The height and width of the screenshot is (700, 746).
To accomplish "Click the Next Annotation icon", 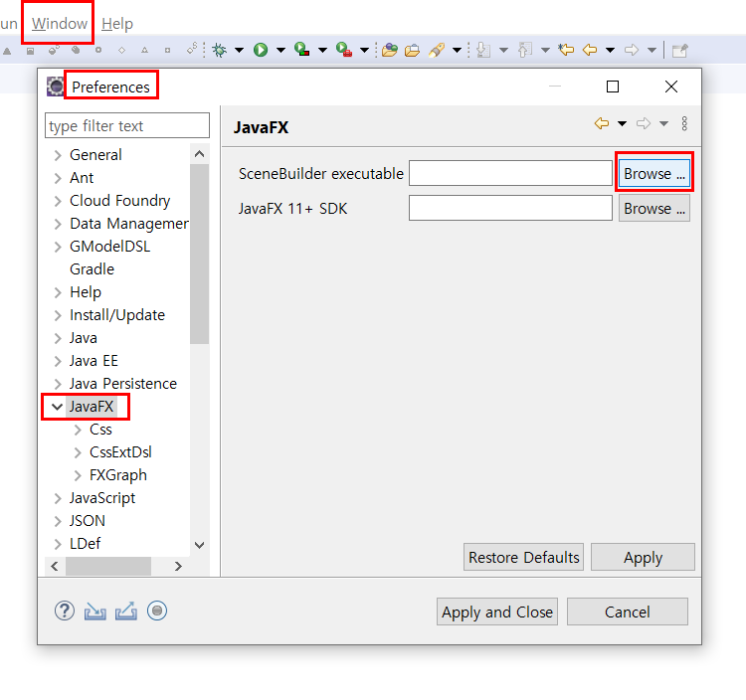I will (482, 50).
